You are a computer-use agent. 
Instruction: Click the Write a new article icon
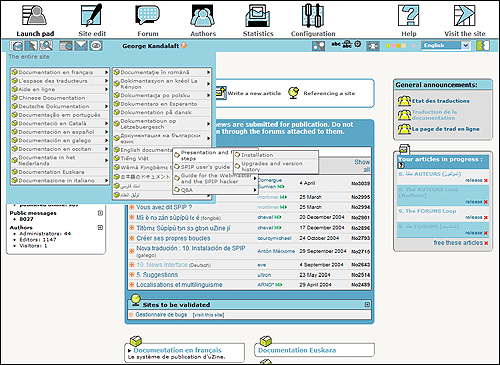click(x=221, y=93)
